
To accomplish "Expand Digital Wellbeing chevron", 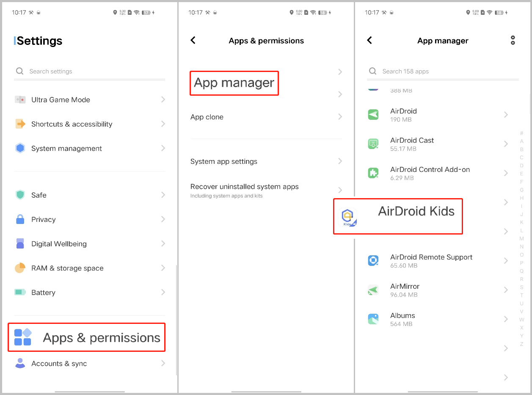I will point(163,243).
